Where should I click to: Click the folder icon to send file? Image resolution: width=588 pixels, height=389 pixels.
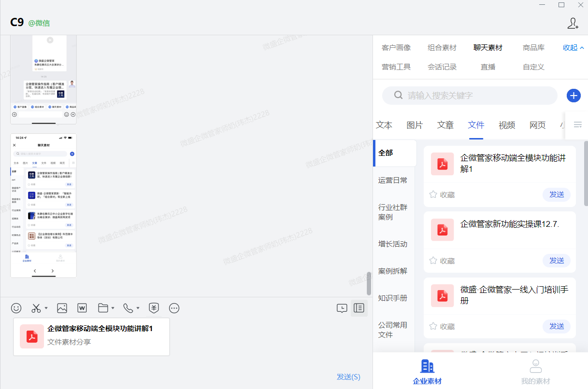click(102, 308)
